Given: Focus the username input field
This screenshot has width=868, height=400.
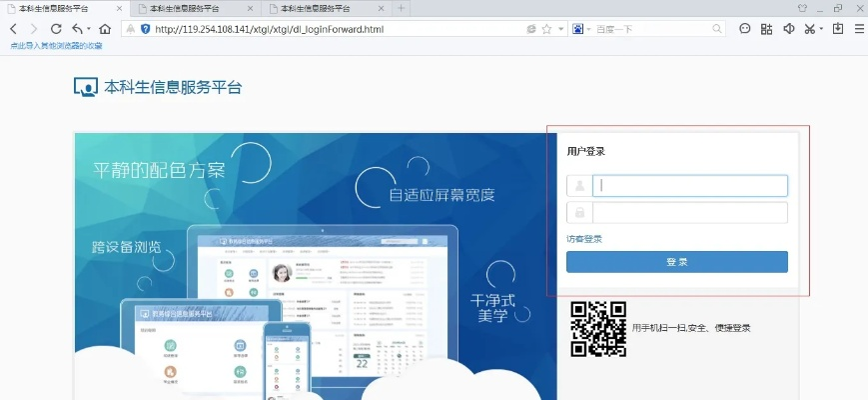Looking at the screenshot, I should click(x=690, y=186).
